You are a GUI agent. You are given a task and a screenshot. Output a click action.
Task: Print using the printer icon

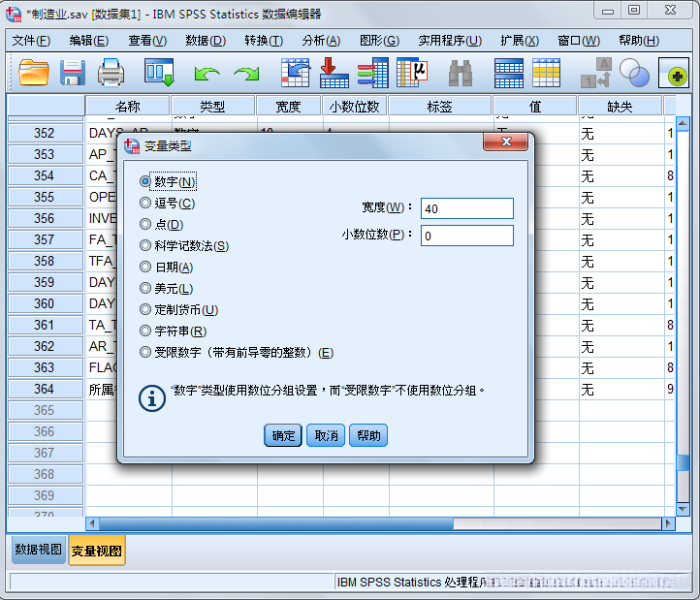click(x=111, y=73)
